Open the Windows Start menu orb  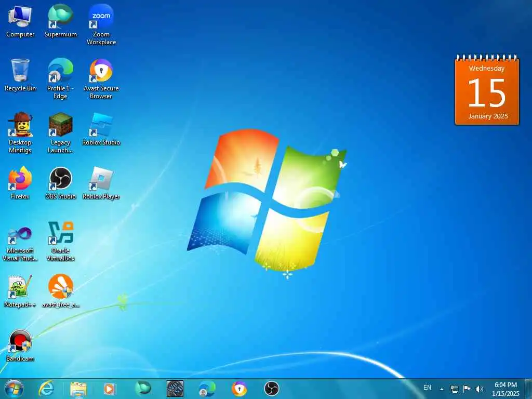click(x=14, y=389)
